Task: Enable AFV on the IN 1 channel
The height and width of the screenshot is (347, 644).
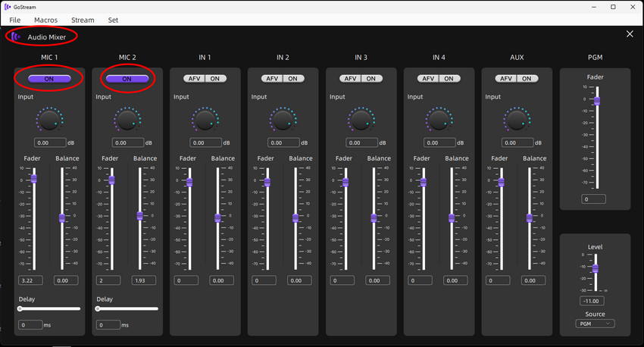Action: [194, 79]
